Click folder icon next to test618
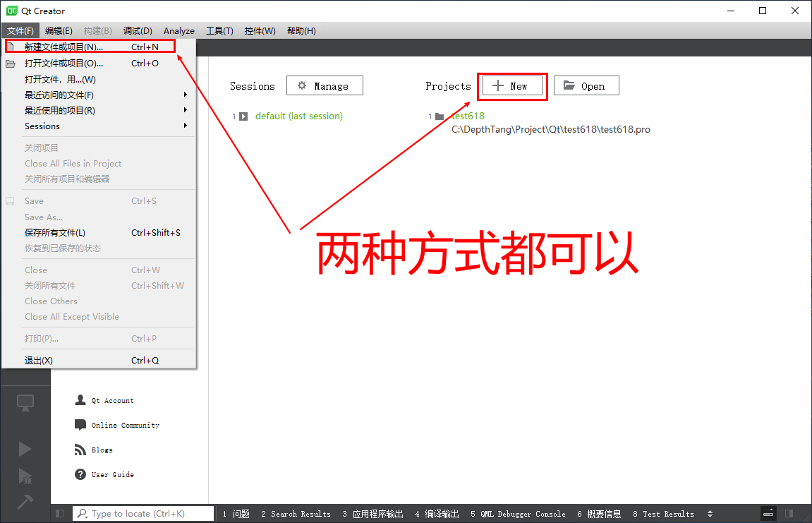This screenshot has width=812, height=523. coord(440,116)
